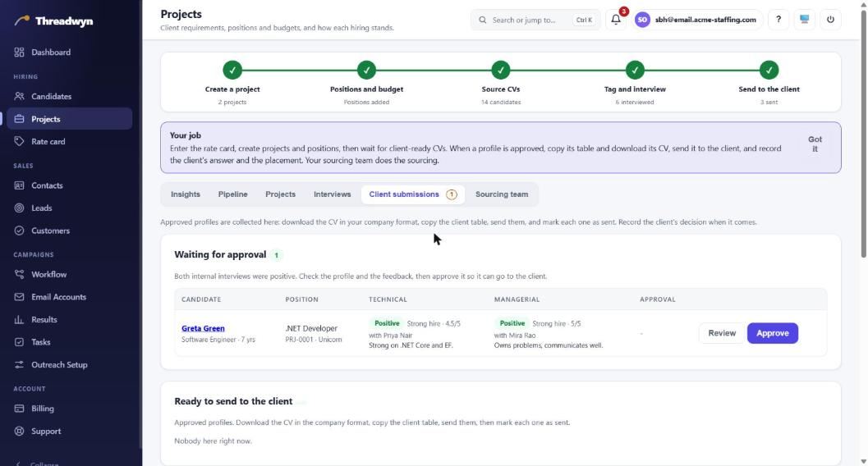The width and height of the screenshot is (868, 466).
Task: Click the help question-mark icon
Action: coord(778,20)
